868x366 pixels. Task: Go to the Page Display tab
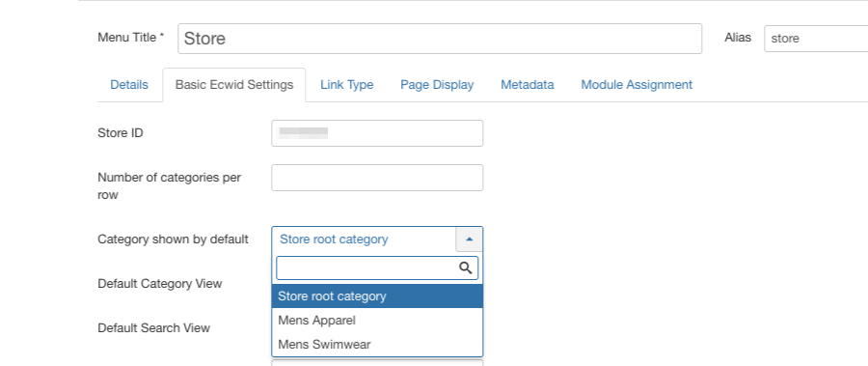pyautogui.click(x=437, y=85)
